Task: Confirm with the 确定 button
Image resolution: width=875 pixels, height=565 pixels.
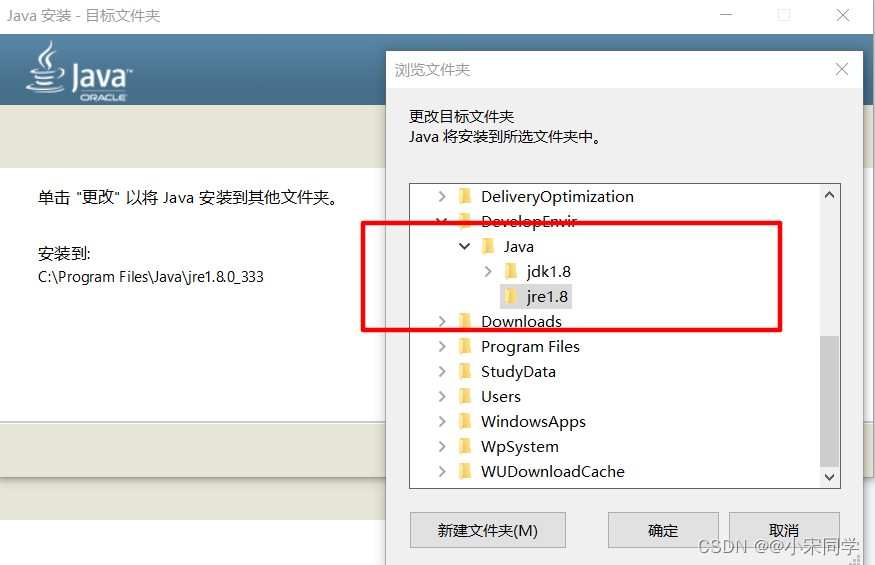Action: click(663, 530)
